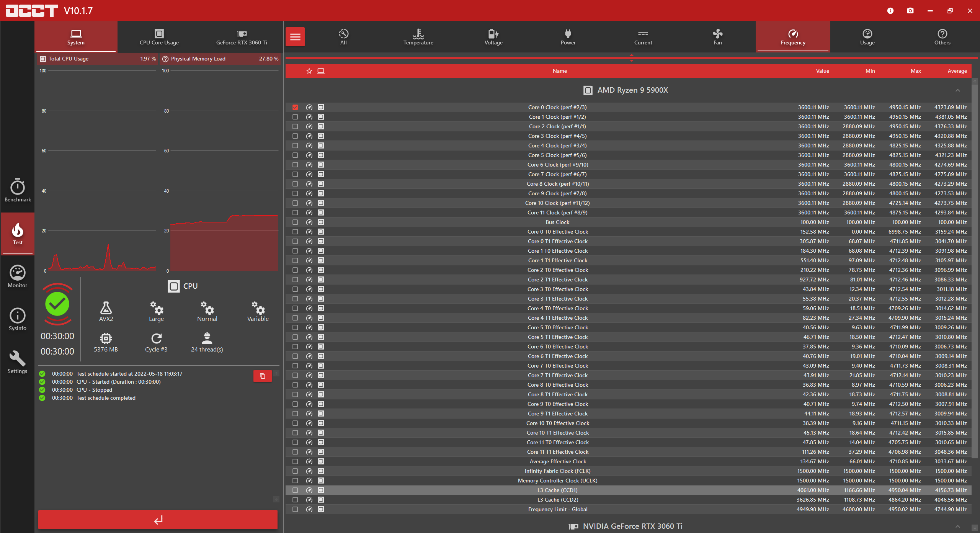This screenshot has height=533, width=980.
Task: Switch to the Power sensor tab
Action: (568, 37)
